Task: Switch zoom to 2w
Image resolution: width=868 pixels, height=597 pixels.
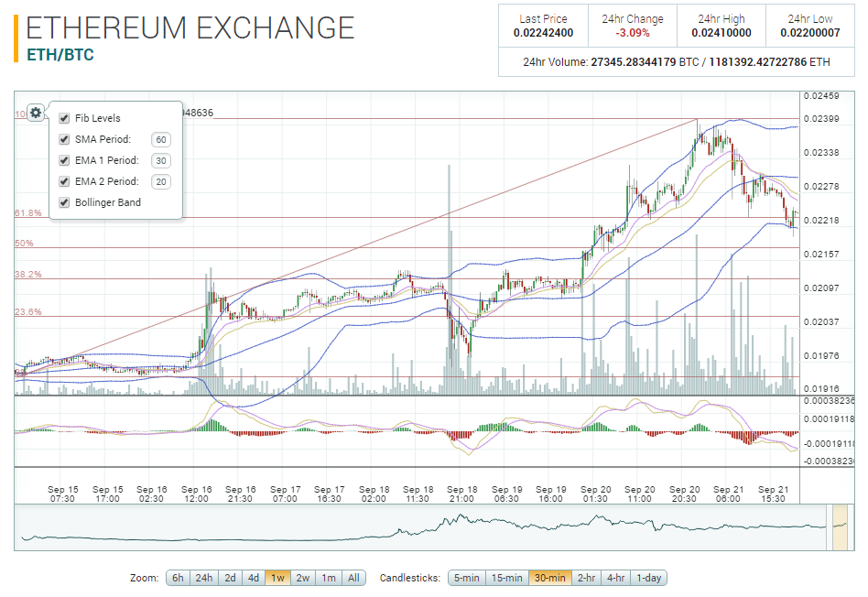Action: [302, 578]
